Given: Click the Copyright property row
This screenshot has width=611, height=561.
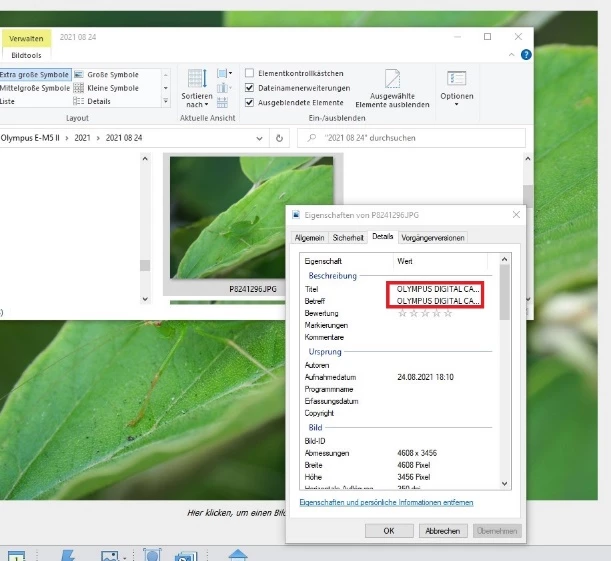Looking at the screenshot, I should [x=397, y=413].
